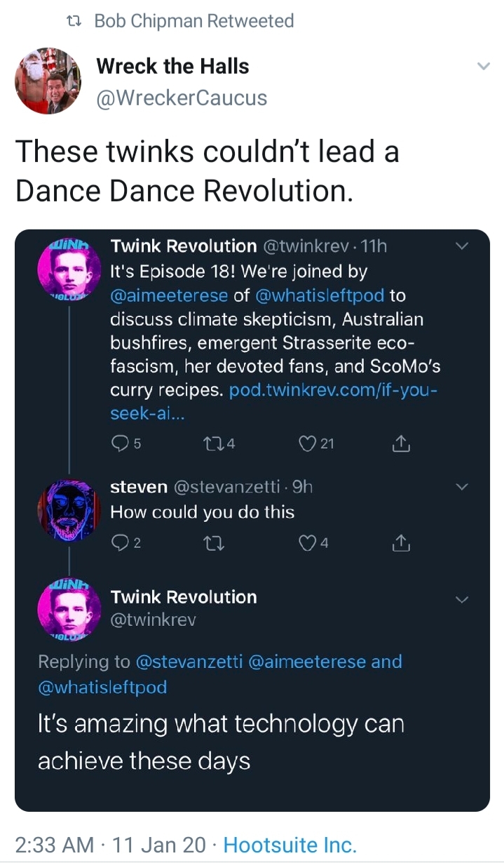Share the Episode 18 tweet
This screenshot has width=504, height=863.
pos(400,443)
